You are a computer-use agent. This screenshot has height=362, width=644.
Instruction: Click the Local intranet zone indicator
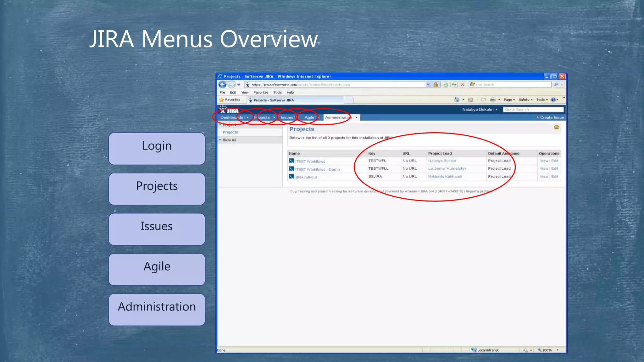tap(485, 350)
